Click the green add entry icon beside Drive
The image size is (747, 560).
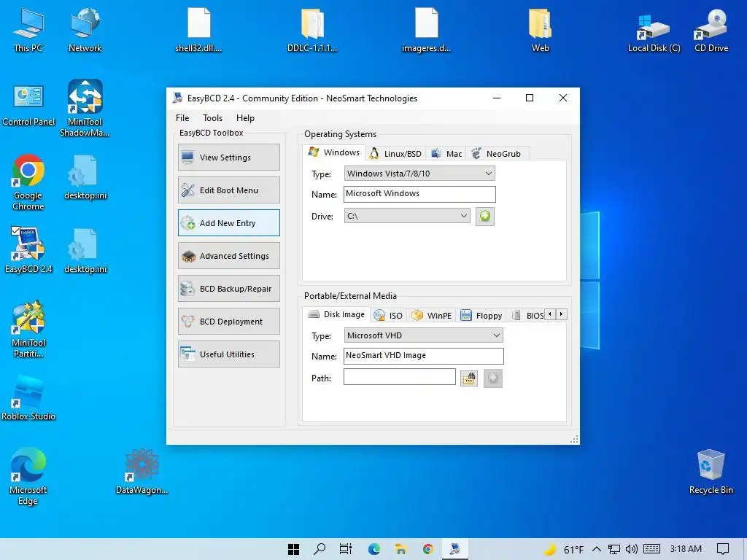click(484, 216)
